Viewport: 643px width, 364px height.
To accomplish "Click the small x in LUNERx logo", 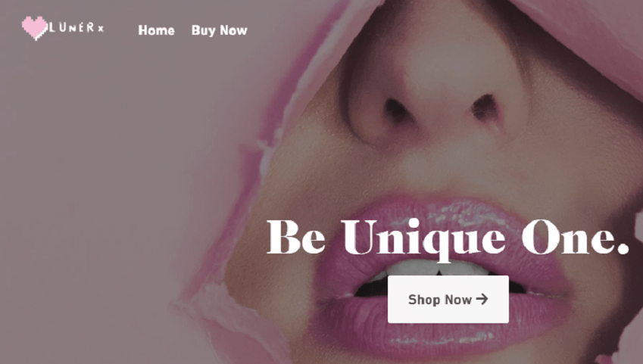I will pyautogui.click(x=101, y=29).
